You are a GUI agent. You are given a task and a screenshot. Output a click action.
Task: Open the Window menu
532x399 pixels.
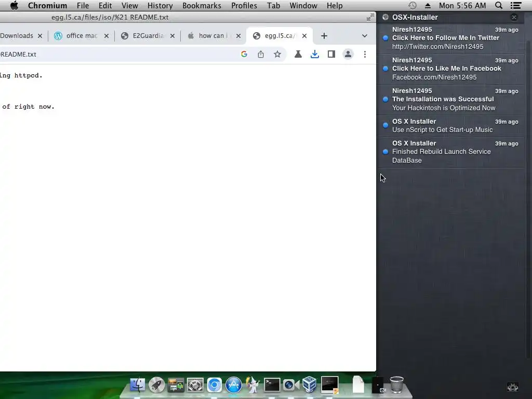[x=303, y=5]
